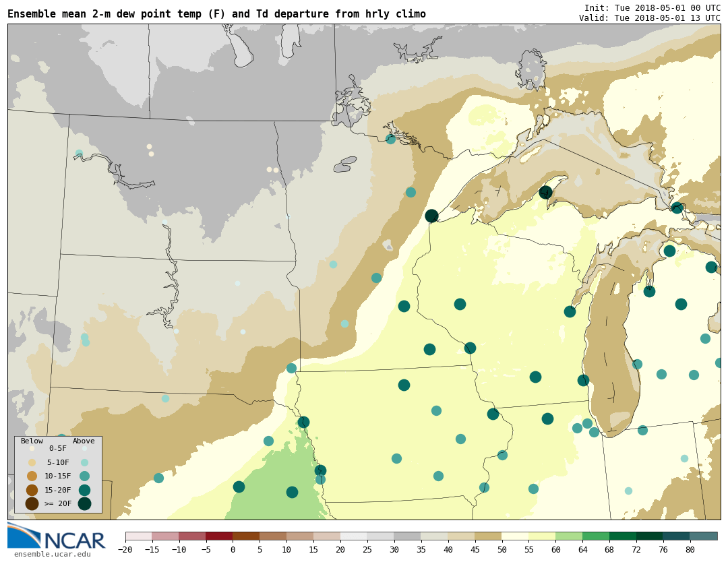Pick the 68 to 72 dark green colorbar swatch
Image resolution: width=728 pixels, height=562 pixels.
[623, 536]
